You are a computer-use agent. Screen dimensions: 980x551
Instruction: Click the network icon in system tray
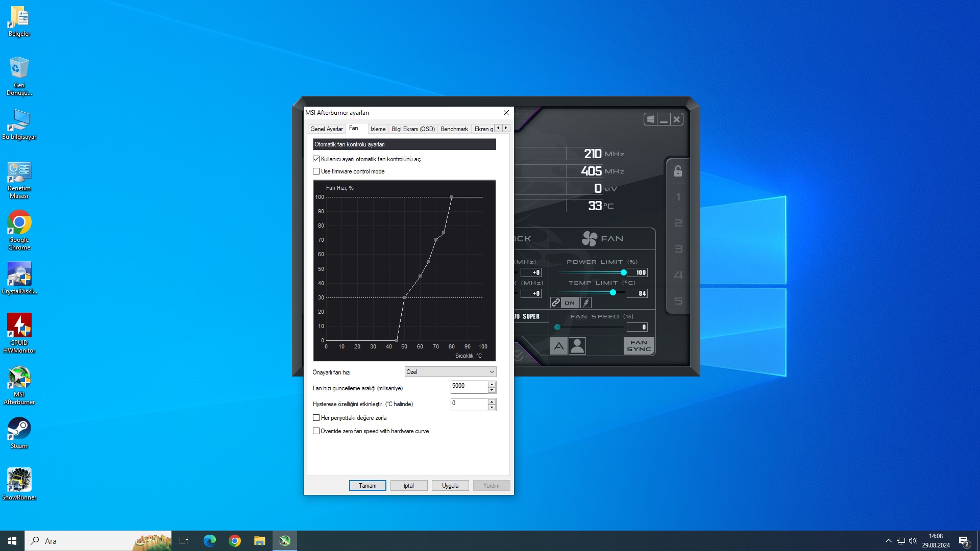point(900,541)
